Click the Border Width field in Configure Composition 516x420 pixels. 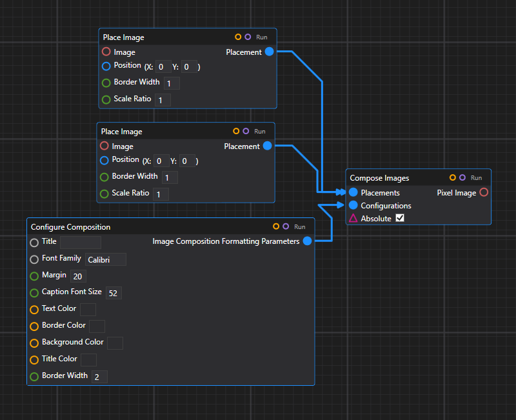100,377
